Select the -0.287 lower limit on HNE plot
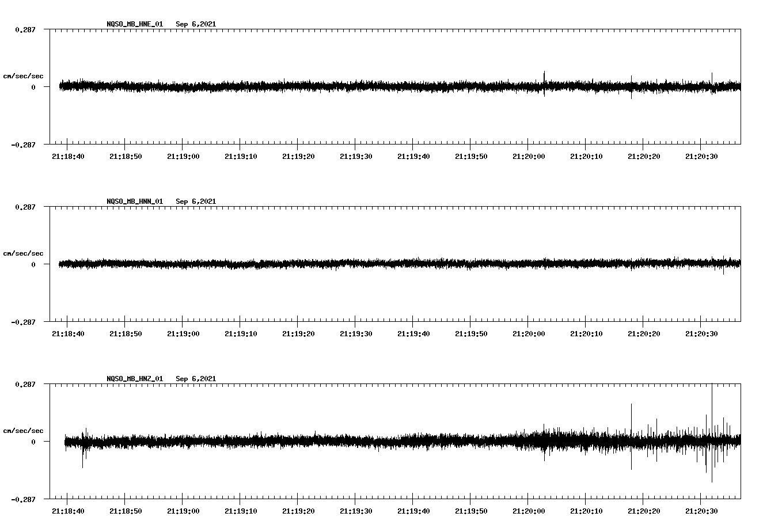The image size is (782, 532). 23,145
